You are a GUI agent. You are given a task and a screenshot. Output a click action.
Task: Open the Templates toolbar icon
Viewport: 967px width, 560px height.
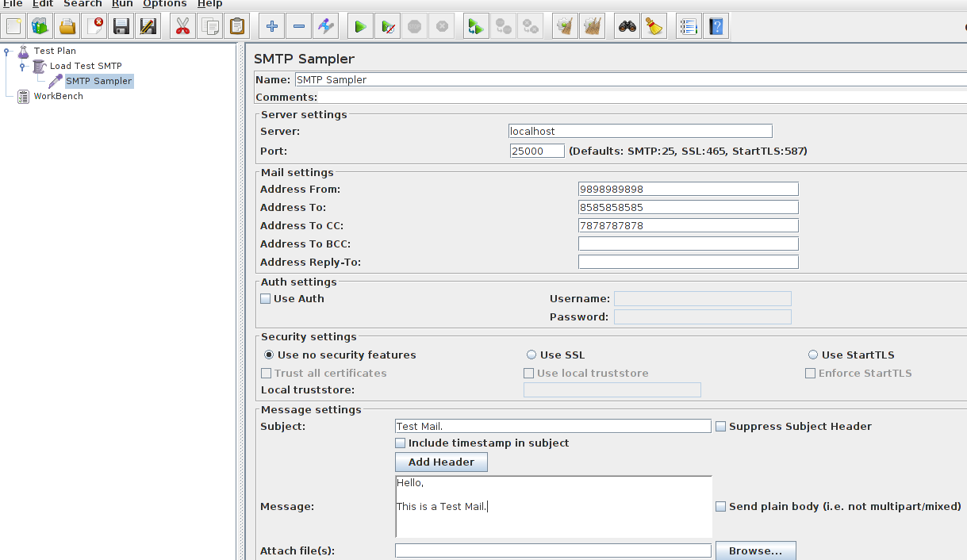[x=40, y=26]
